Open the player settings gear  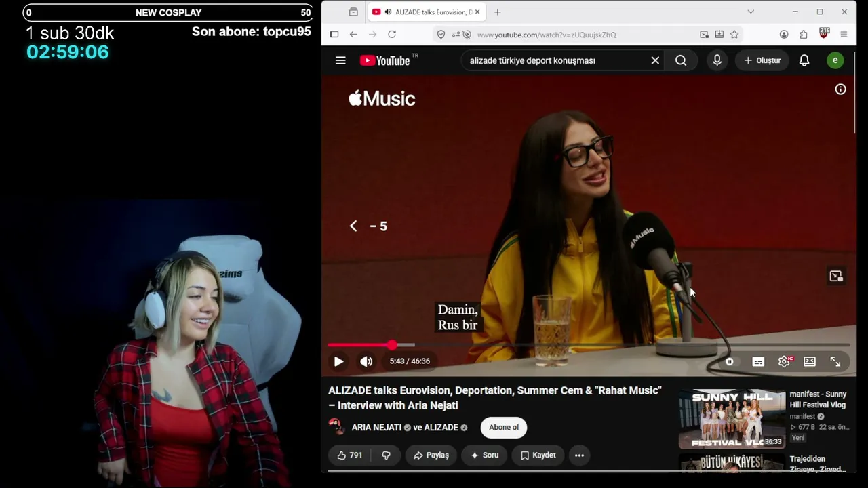(784, 361)
